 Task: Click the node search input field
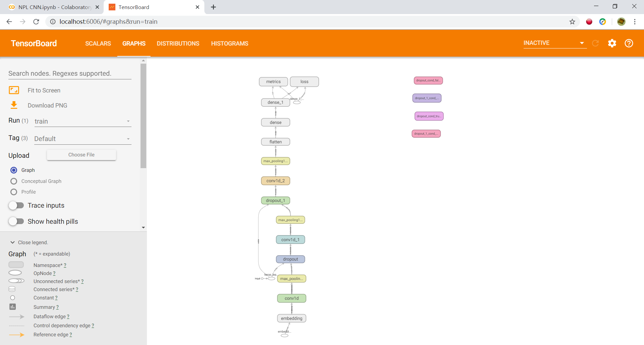click(69, 73)
